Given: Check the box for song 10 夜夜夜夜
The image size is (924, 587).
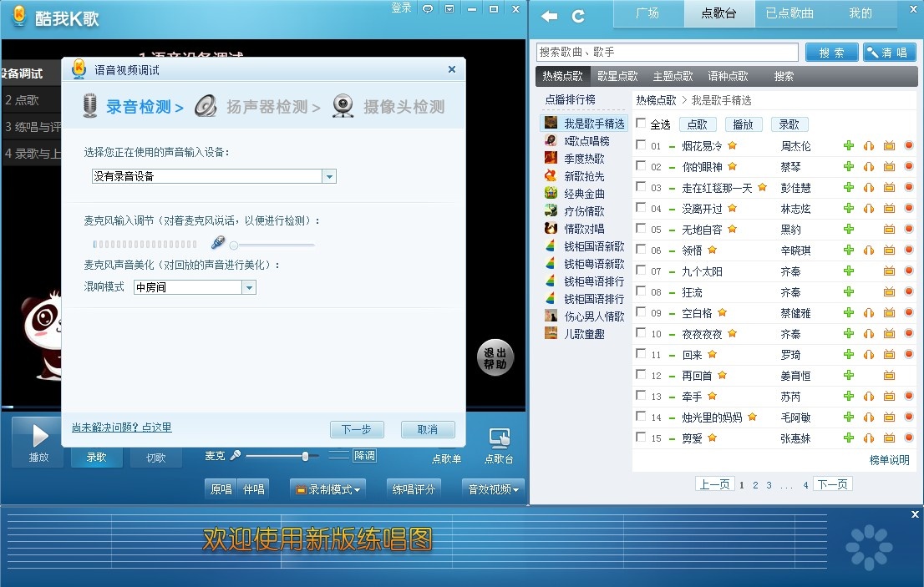Looking at the screenshot, I should pyautogui.click(x=641, y=332).
